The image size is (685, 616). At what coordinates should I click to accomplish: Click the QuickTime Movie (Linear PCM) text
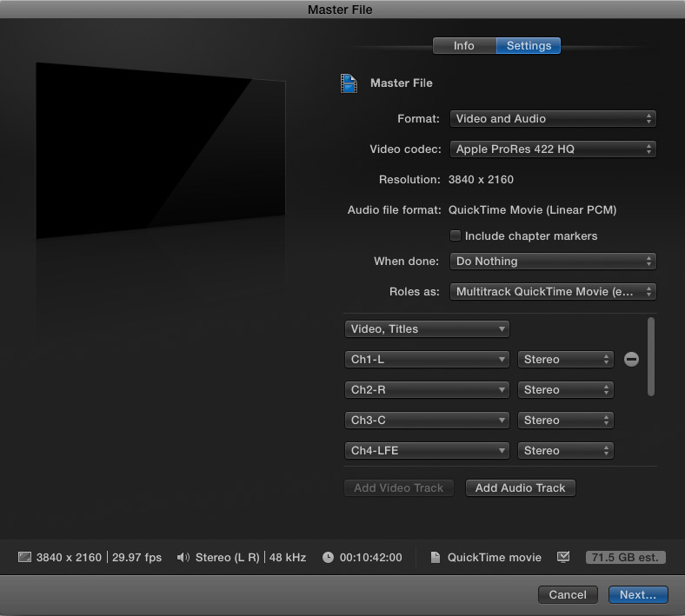[532, 210]
